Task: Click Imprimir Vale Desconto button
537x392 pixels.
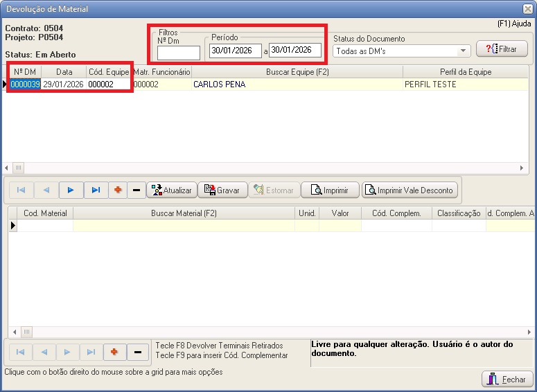Action: click(409, 190)
